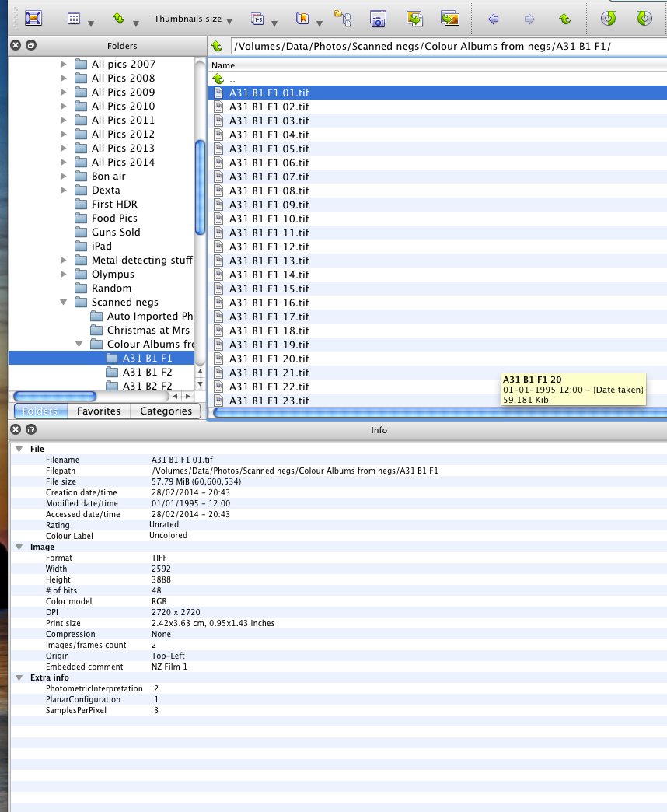Click the File size value 57.79 MiB
667x812 pixels.
tap(196, 481)
